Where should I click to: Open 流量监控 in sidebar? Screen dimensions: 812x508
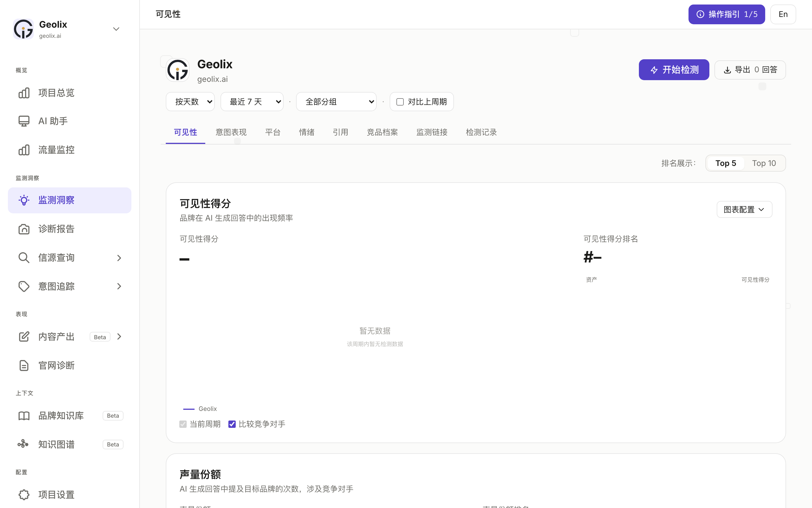(x=69, y=150)
